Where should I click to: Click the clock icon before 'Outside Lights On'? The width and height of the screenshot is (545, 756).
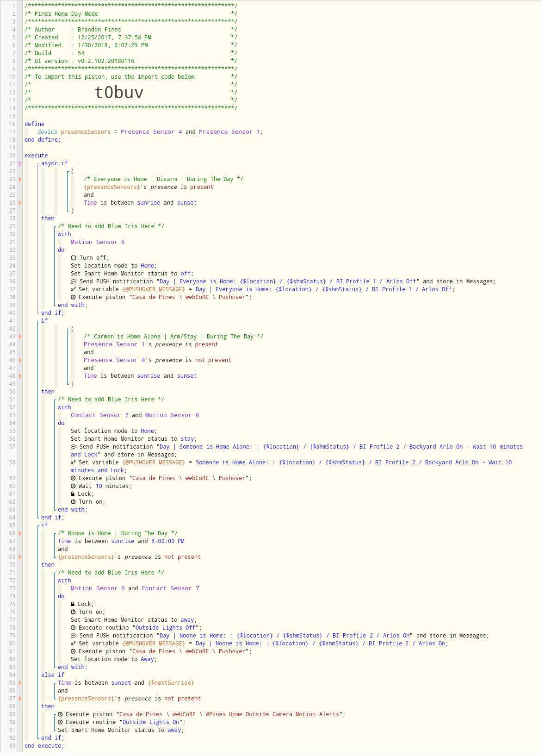click(x=60, y=722)
